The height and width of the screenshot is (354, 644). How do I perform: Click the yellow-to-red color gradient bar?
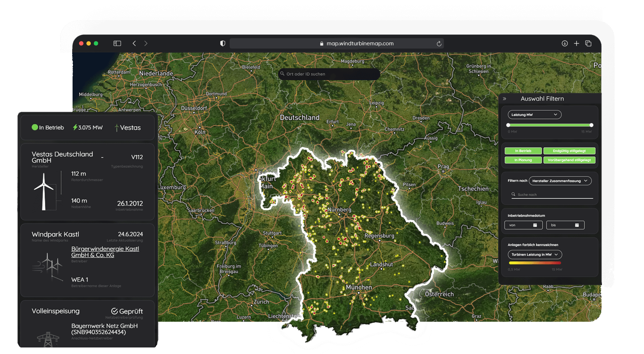pyautogui.click(x=535, y=263)
